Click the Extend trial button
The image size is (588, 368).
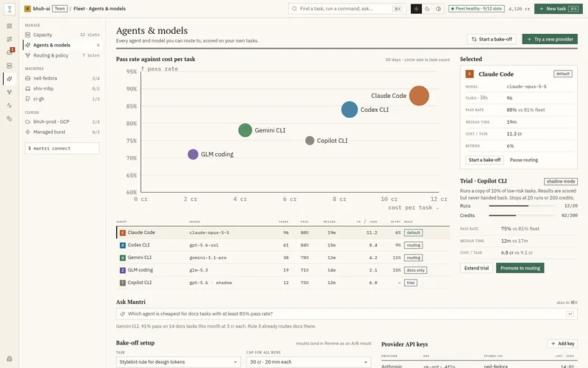[476, 268]
